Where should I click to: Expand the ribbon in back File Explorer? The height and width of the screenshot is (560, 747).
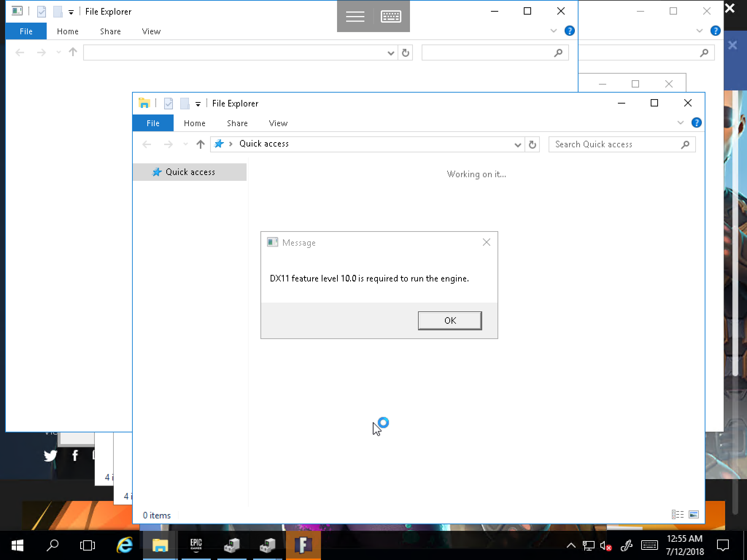553,31
